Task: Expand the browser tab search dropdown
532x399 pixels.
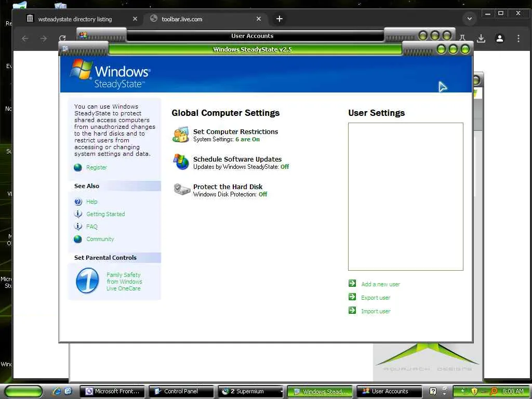Action: [470, 19]
